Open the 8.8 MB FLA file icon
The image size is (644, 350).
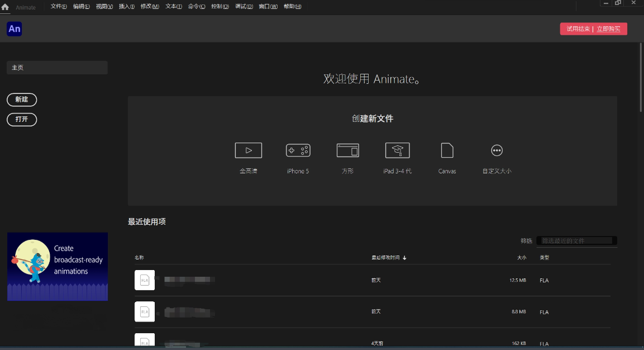(x=145, y=312)
